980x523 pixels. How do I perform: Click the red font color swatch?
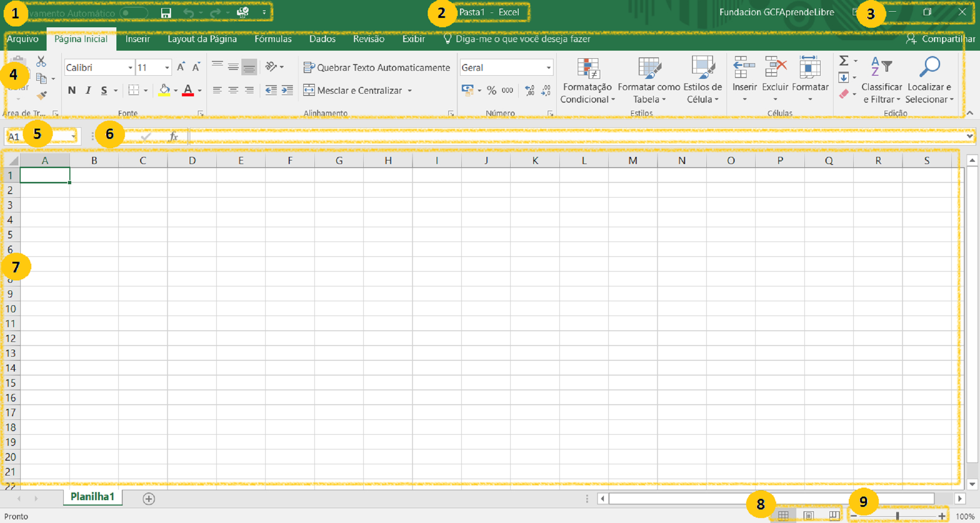click(x=188, y=91)
